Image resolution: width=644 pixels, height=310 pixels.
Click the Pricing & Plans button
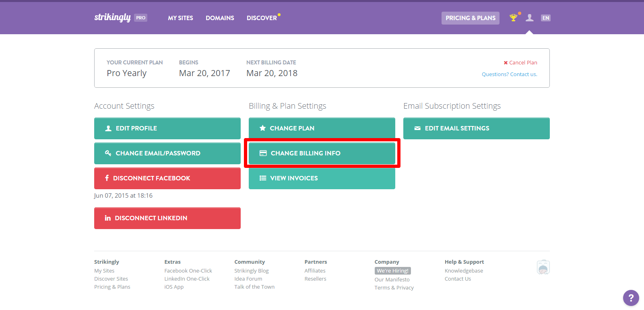[470, 18]
